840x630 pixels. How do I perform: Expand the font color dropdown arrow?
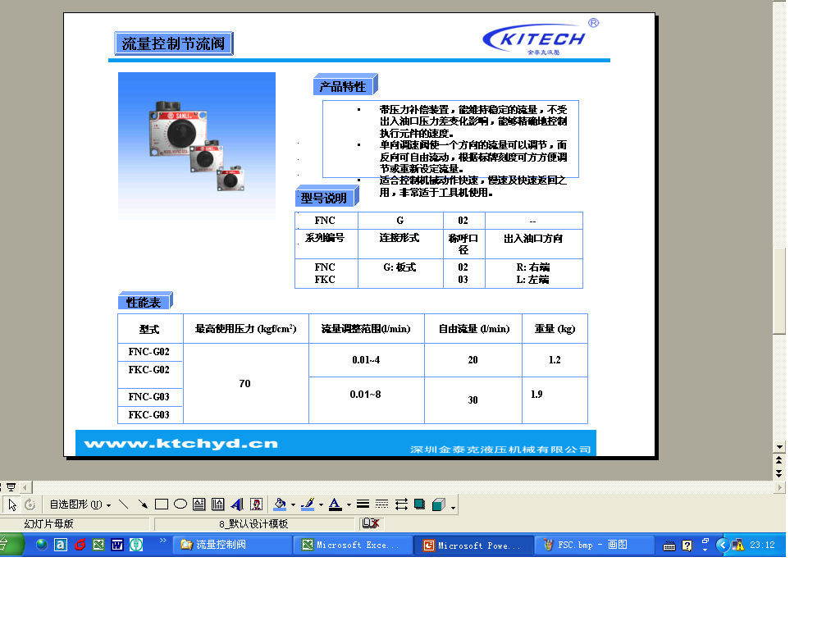point(349,505)
